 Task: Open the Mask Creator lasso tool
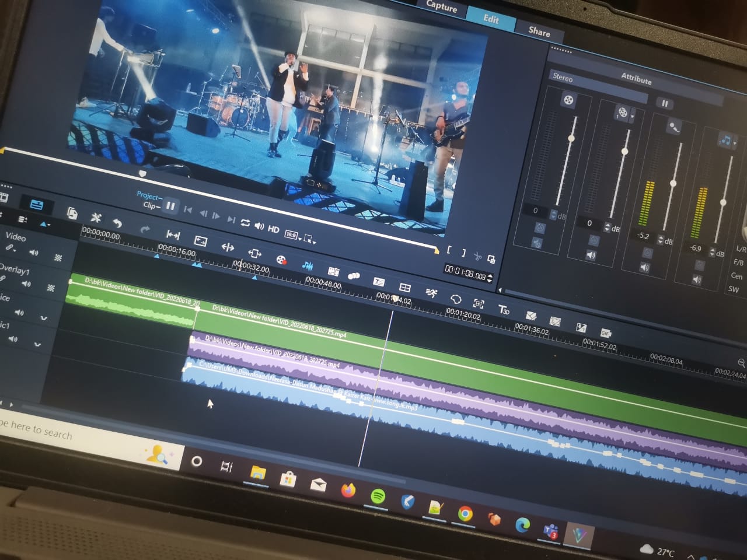[x=455, y=299]
